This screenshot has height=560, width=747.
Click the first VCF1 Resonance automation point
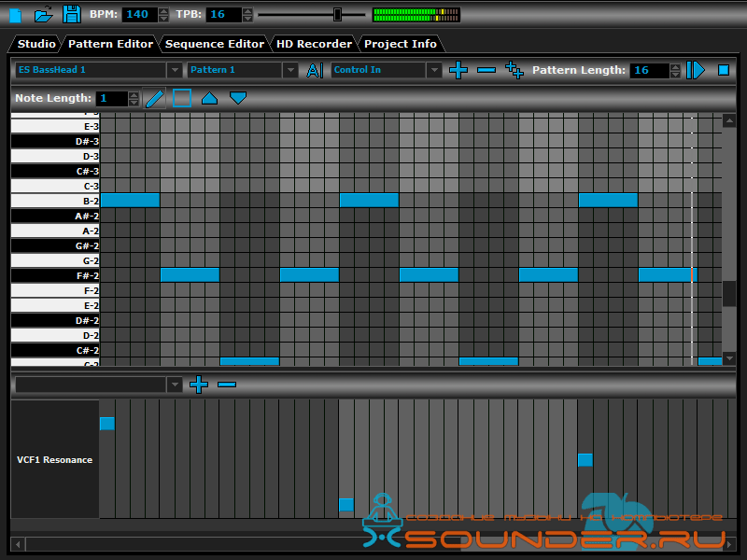(107, 424)
